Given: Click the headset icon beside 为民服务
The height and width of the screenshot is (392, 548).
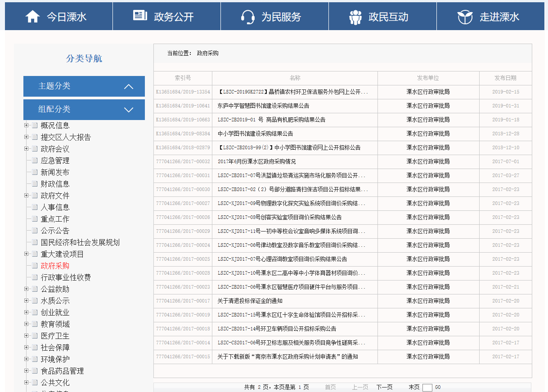Looking at the screenshot, I should point(248,17).
